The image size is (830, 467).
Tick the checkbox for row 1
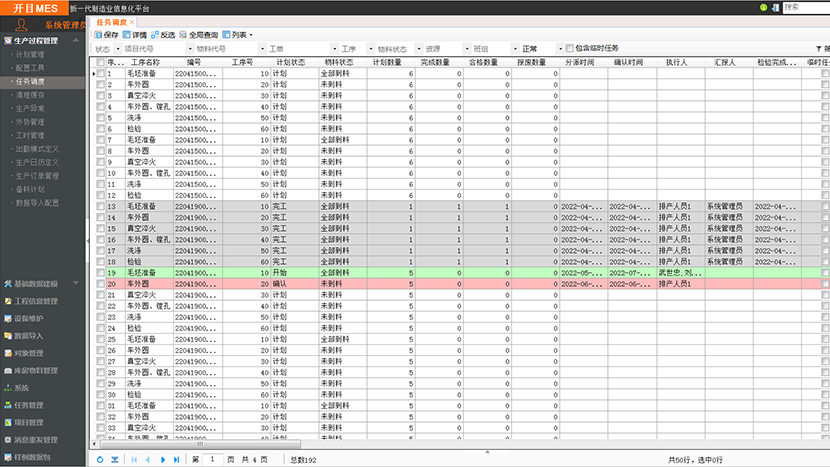[x=100, y=74]
